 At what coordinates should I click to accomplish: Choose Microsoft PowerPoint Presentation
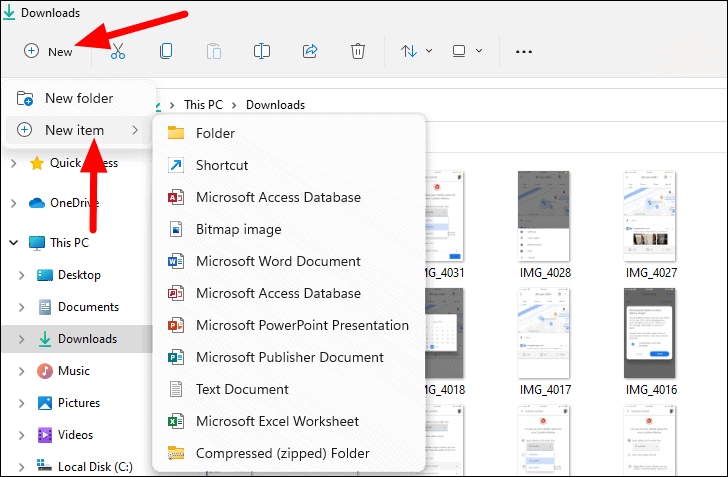[x=288, y=326]
